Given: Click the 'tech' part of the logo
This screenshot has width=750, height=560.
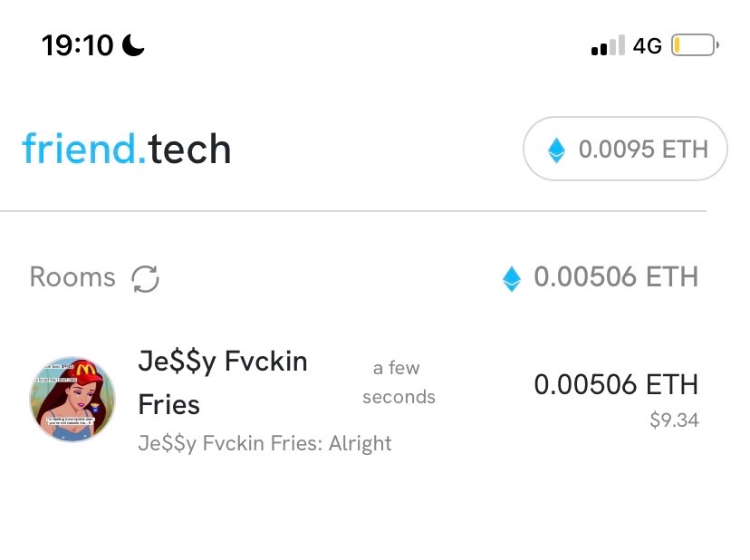Looking at the screenshot, I should 189,149.
